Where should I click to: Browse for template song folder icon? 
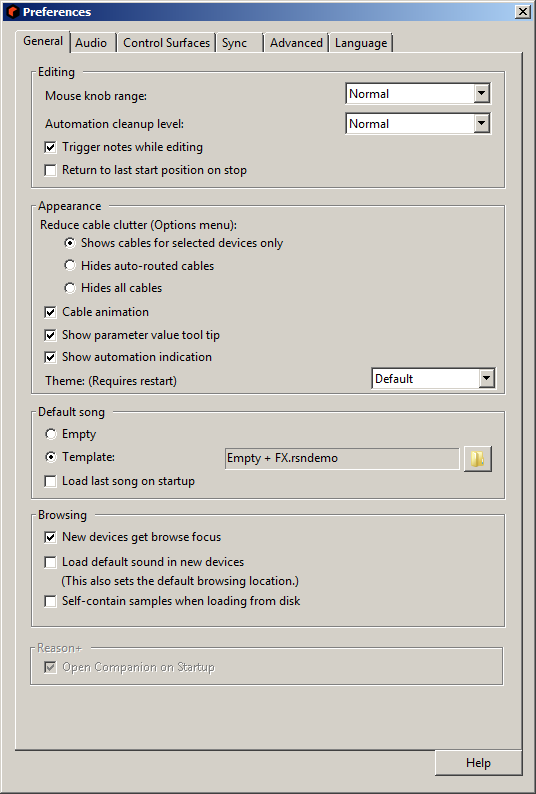tap(477, 459)
